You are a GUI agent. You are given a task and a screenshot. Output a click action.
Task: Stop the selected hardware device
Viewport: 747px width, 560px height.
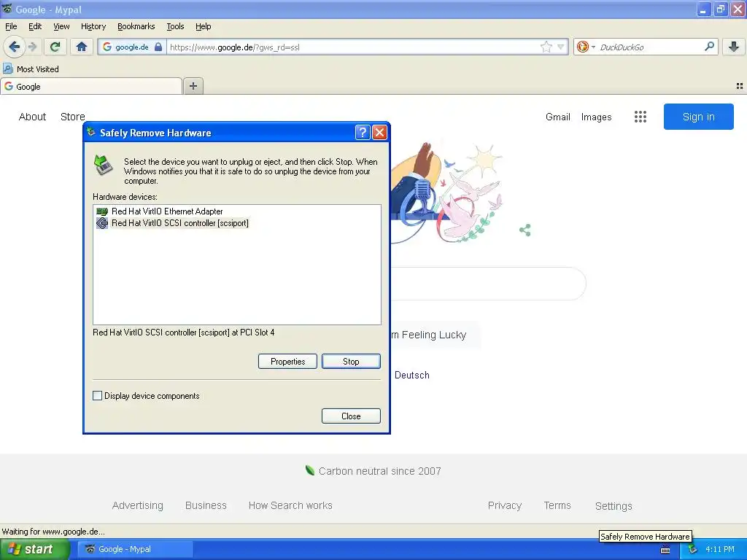351,362
